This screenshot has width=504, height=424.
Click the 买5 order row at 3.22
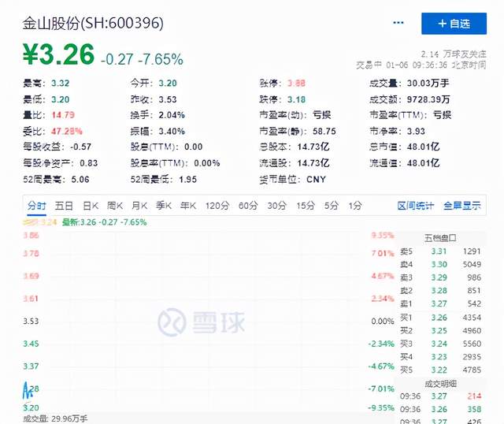click(x=440, y=370)
